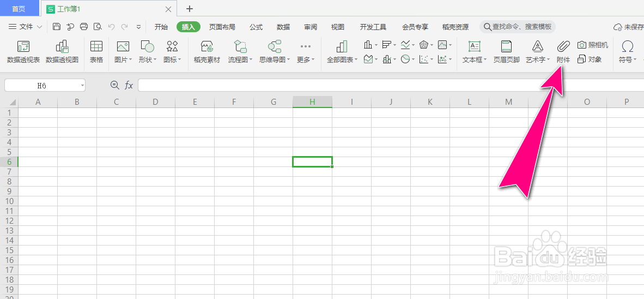Insert a pie chart icon
The image size is (644, 299).
[405, 59]
